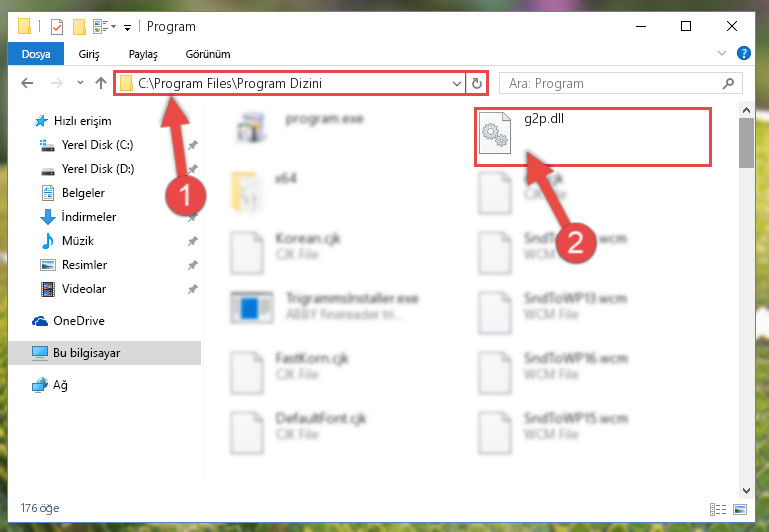The height and width of the screenshot is (532, 769).
Task: Switch to details list view icon
Action: [x=718, y=509]
